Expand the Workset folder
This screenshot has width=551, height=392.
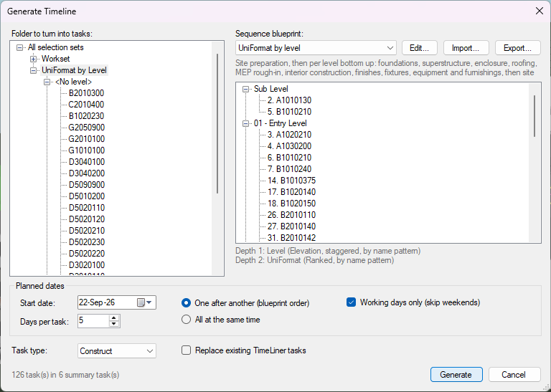coord(34,59)
